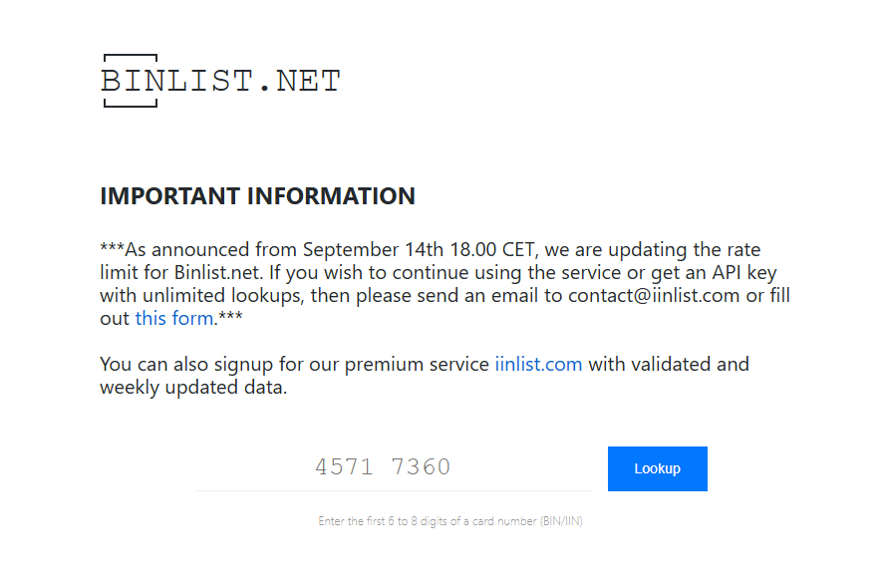
Task: Click the Lookup button
Action: coord(657,468)
